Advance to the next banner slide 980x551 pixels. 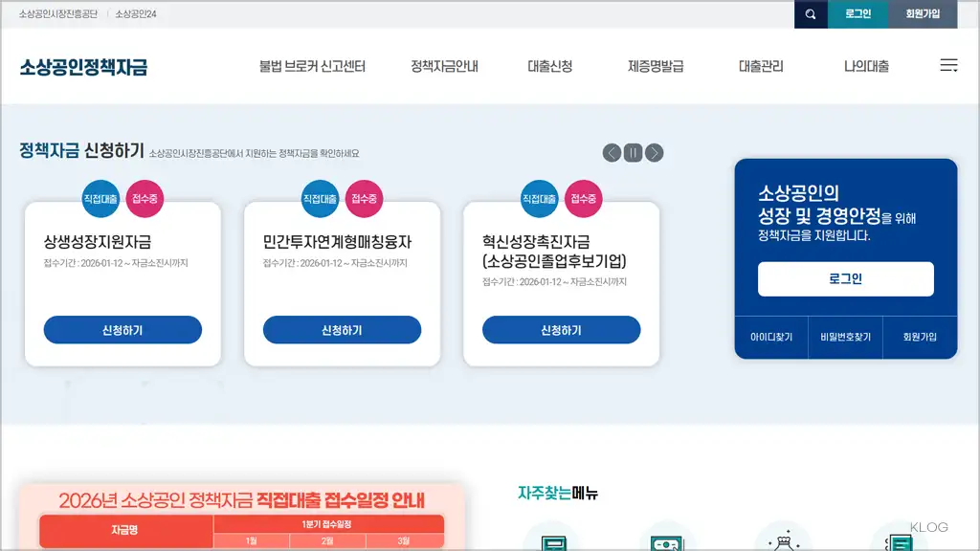[x=655, y=151]
